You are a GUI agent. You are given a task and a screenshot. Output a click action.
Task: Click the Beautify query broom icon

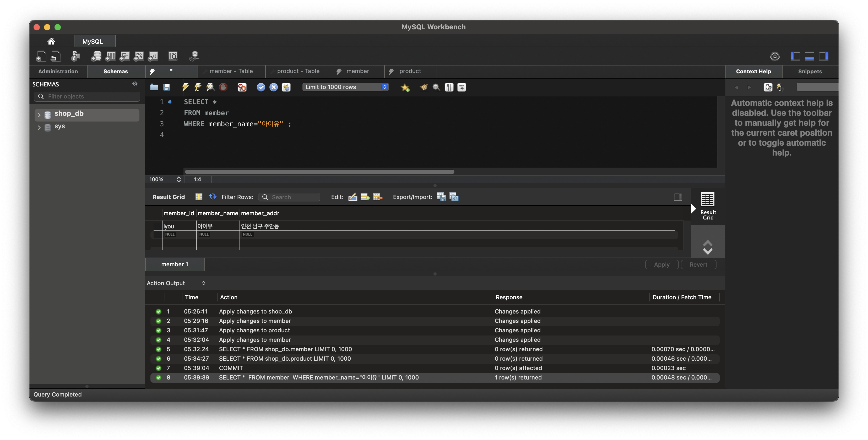[424, 87]
